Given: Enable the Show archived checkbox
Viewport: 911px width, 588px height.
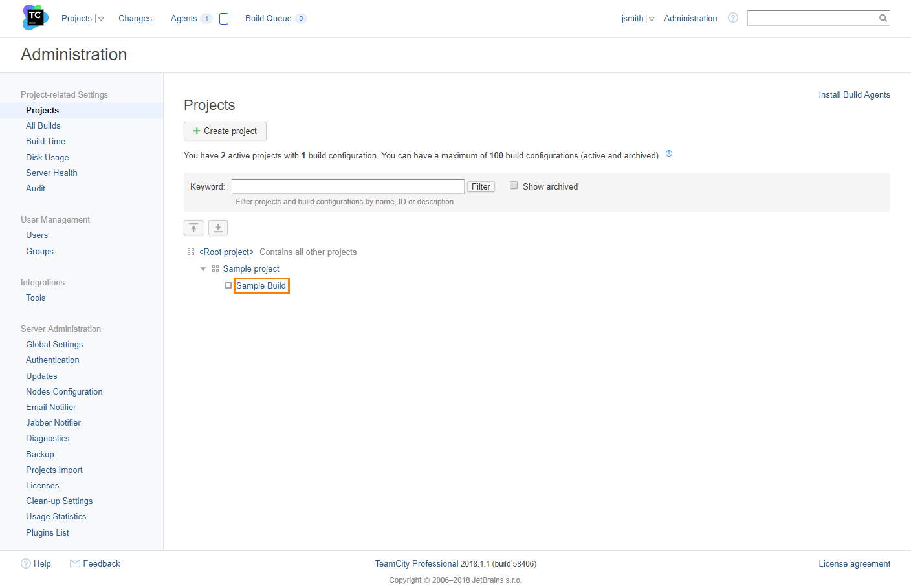Looking at the screenshot, I should 513,186.
